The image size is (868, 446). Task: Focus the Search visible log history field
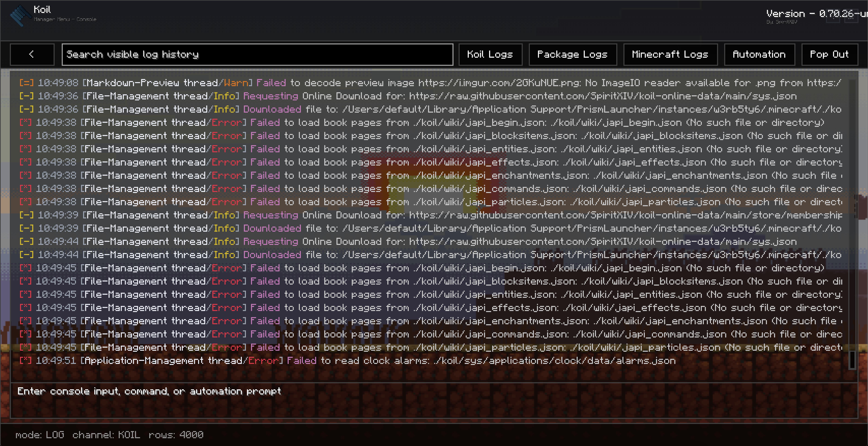pos(257,54)
